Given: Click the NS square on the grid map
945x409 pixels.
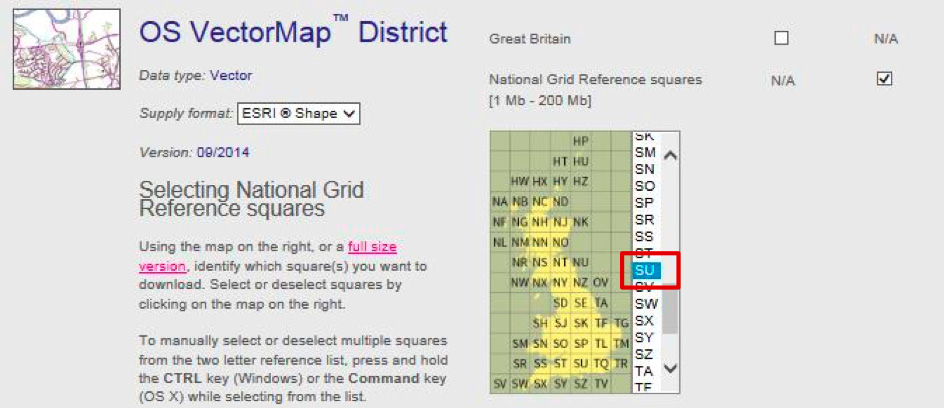Looking at the screenshot, I should 540,263.
